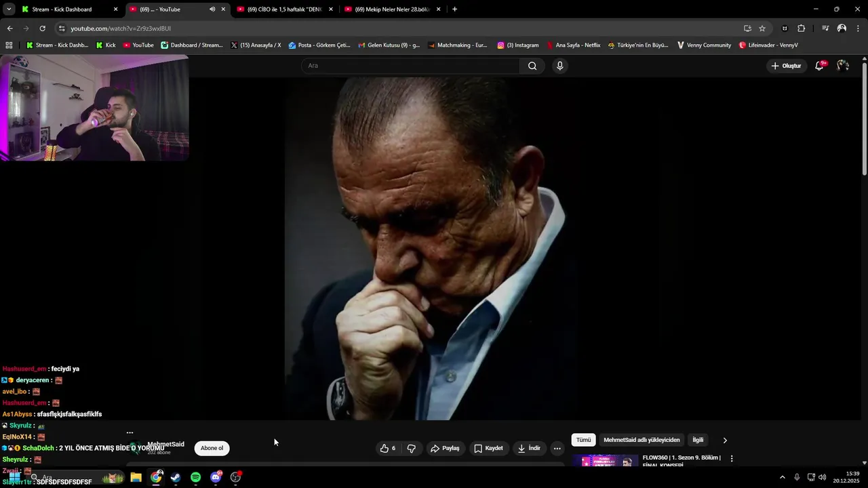The image size is (868, 488).
Task: Open media controls icon in toolbar
Action: pos(825,28)
